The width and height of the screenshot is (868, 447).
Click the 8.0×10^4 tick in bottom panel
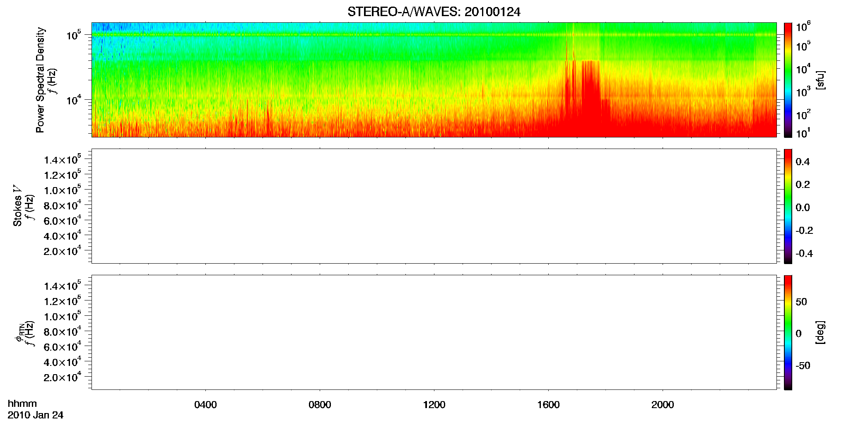pyautogui.click(x=63, y=331)
